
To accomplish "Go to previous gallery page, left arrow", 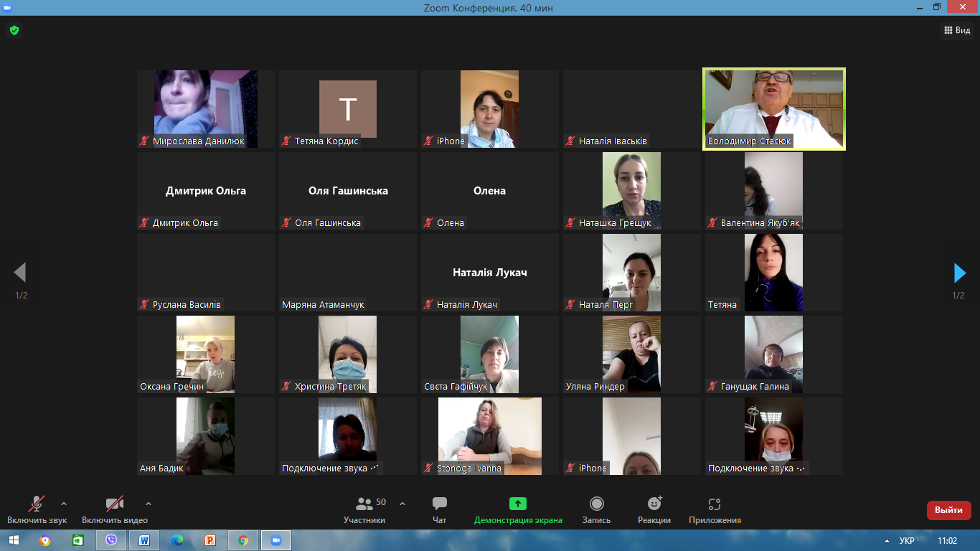I will pos(20,273).
